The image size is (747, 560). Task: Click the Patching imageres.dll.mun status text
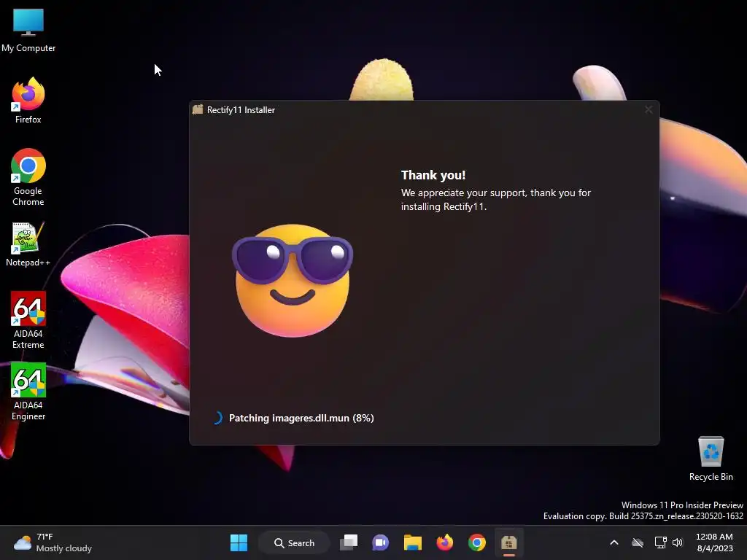pyautogui.click(x=301, y=418)
